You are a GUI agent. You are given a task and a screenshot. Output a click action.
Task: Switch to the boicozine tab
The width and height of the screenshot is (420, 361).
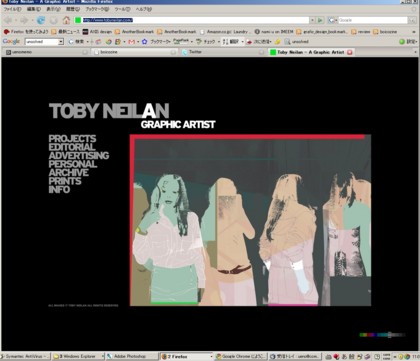tap(135, 52)
